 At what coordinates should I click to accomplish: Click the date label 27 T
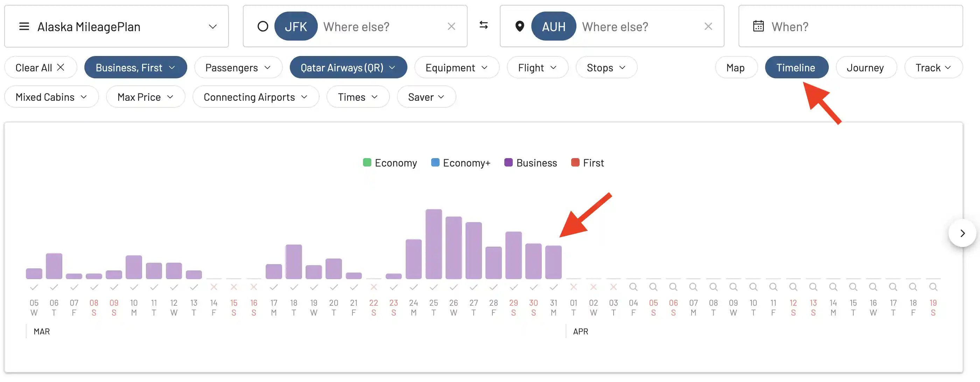point(474,308)
